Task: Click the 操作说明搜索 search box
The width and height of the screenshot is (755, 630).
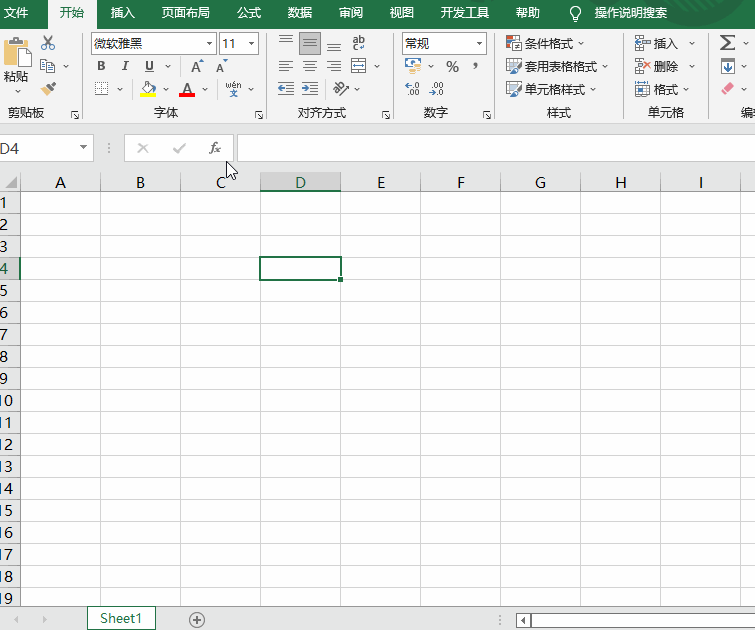Action: click(630, 13)
